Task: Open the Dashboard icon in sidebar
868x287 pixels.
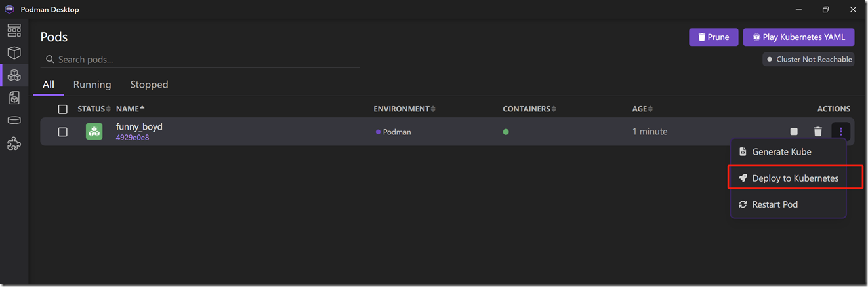Action: 14,30
